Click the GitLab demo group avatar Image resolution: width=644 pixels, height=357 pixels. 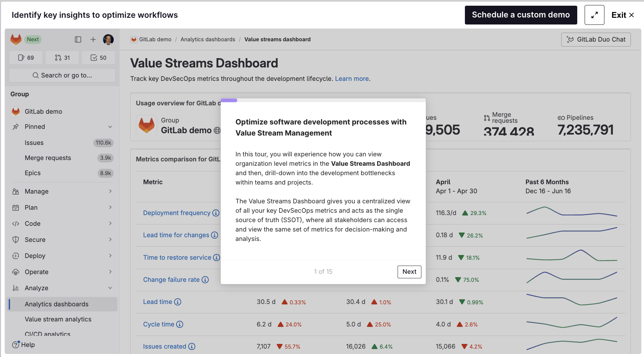[147, 125]
